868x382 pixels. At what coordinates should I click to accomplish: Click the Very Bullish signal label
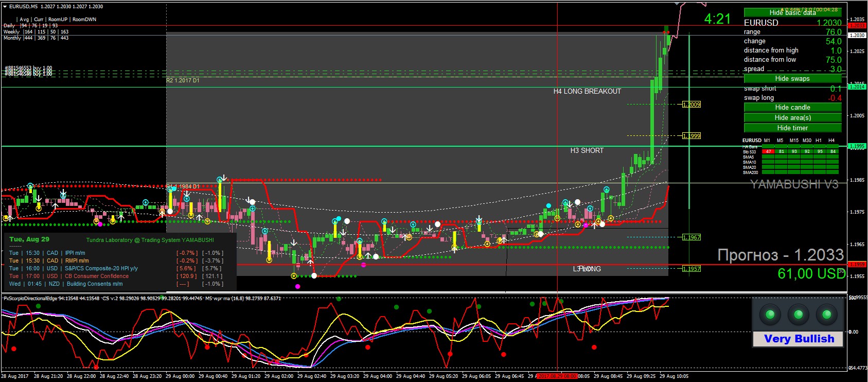coord(799,339)
